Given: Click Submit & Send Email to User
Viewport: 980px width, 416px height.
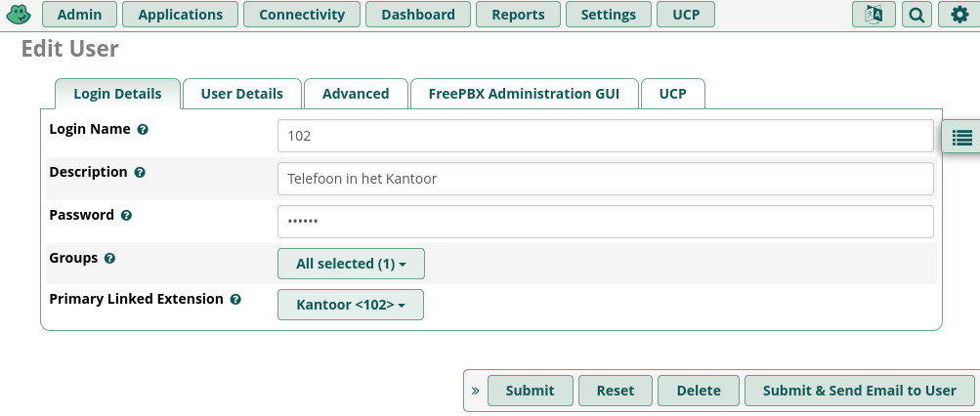Looking at the screenshot, I should [x=860, y=391].
